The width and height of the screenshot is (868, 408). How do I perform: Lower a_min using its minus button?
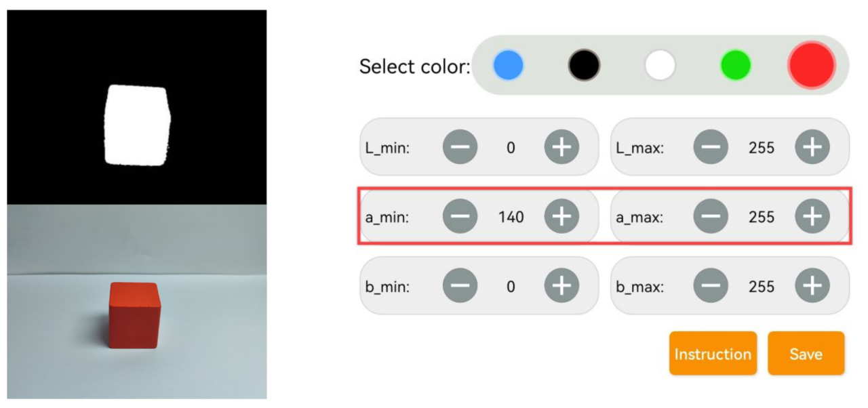click(x=460, y=217)
